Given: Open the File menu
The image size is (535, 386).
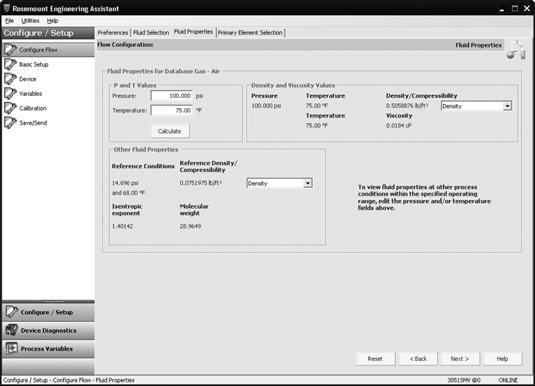Looking at the screenshot, I should tap(9, 21).
